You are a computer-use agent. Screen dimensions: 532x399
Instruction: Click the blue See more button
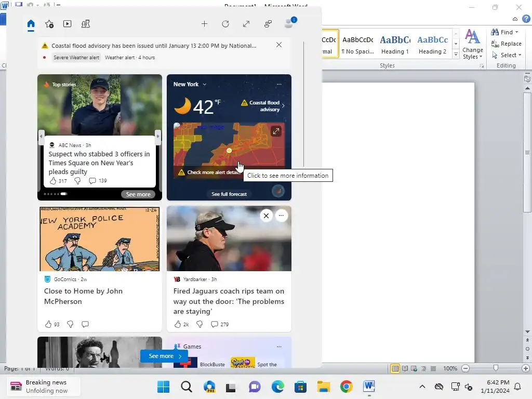coord(164,356)
